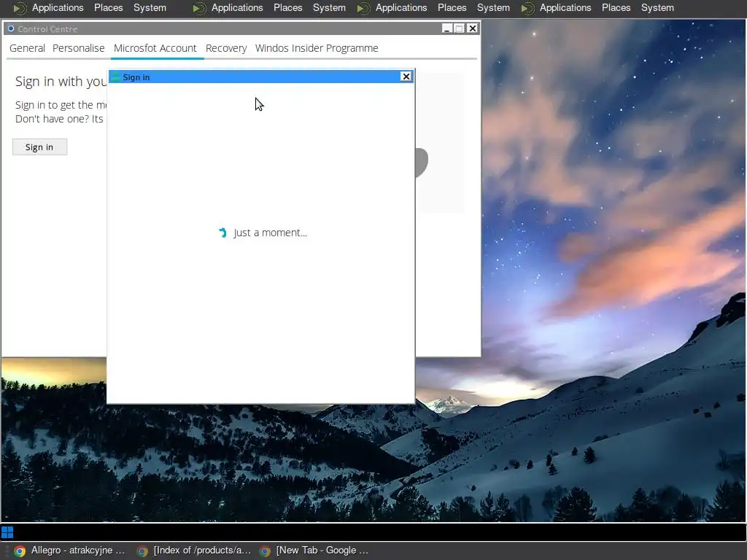Viewport: 747px width, 560px height.
Task: Open the rightmost Applications menu in top panel
Action: 565,7
